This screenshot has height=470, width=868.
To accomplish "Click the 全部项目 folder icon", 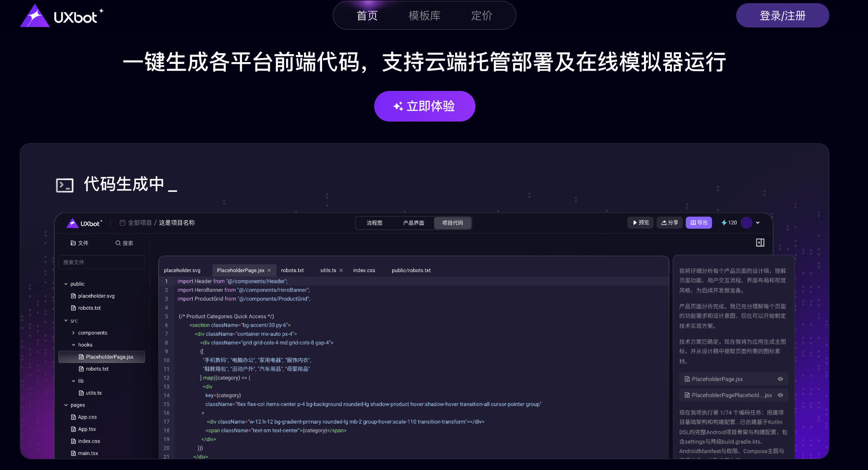I will tap(121, 222).
